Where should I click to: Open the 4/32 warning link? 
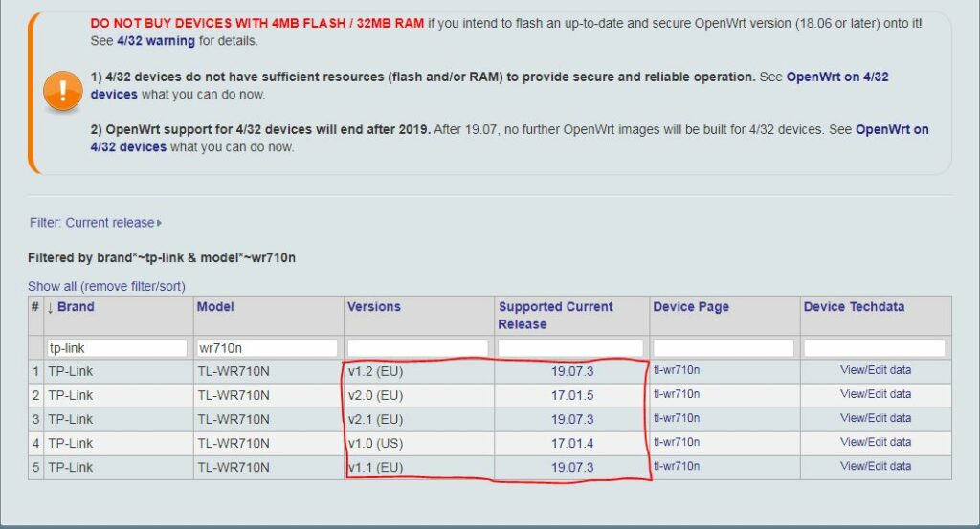(x=156, y=41)
